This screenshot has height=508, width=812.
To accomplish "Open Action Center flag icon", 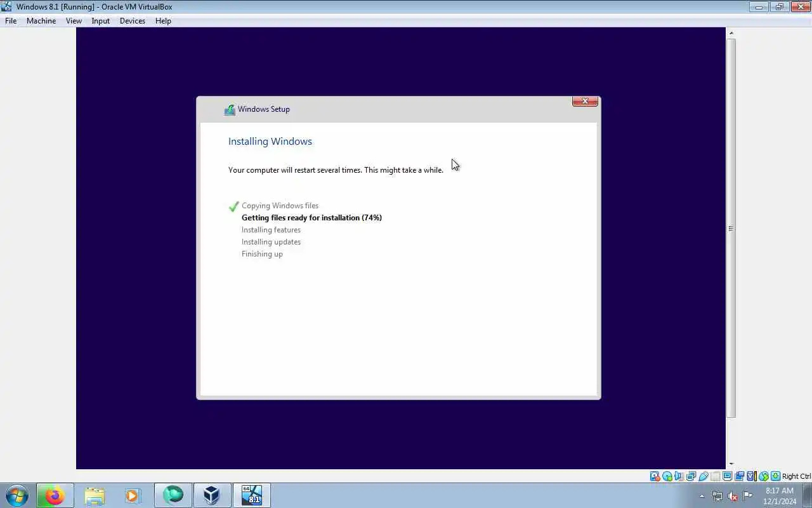I will tap(748, 496).
